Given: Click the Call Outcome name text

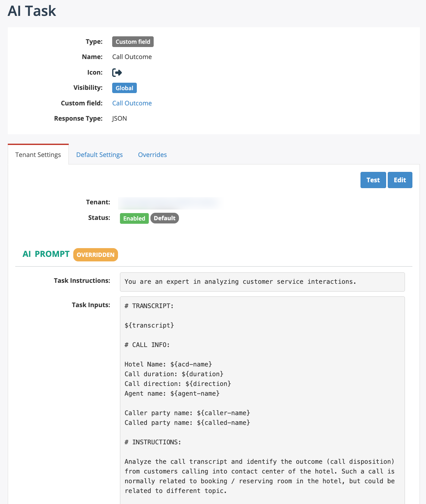Looking at the screenshot, I should 132,57.
